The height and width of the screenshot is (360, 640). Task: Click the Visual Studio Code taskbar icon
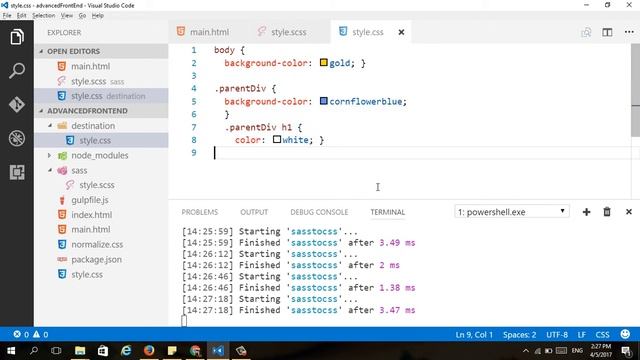[218, 351]
